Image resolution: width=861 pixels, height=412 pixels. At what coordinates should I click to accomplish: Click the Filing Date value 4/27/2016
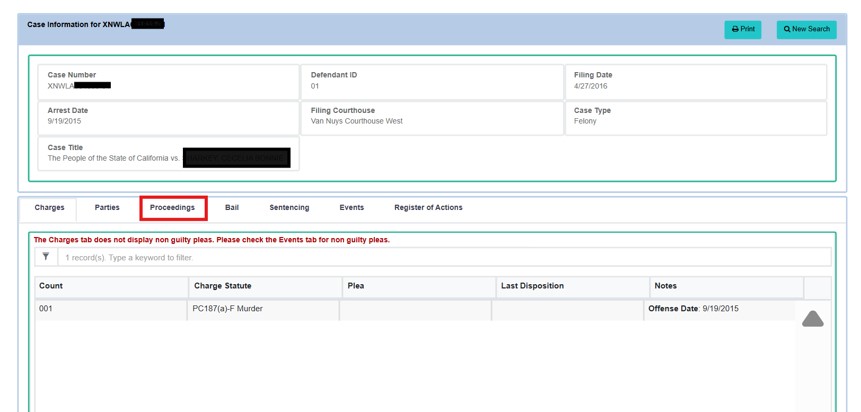pos(591,86)
